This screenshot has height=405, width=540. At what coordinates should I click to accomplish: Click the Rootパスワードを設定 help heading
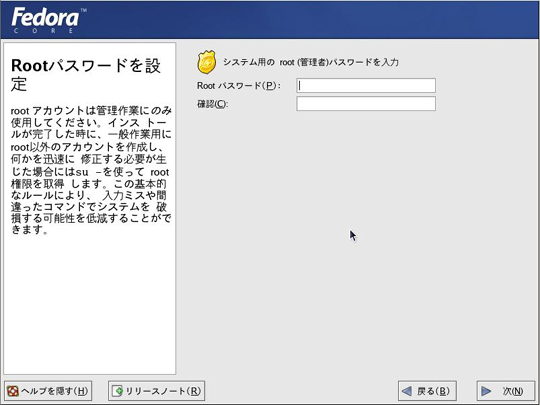[x=86, y=75]
